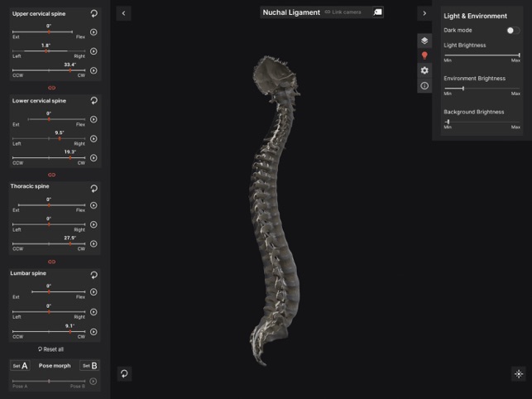Click the Link camera option

343,12
